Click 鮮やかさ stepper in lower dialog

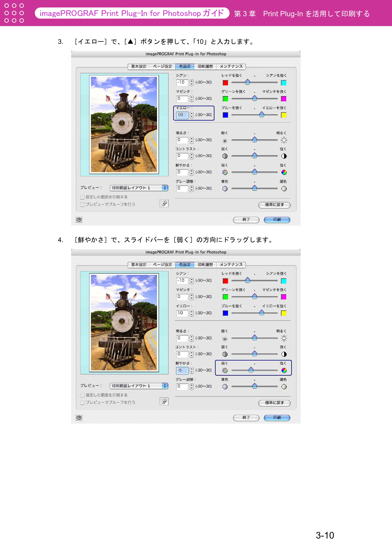click(x=192, y=370)
